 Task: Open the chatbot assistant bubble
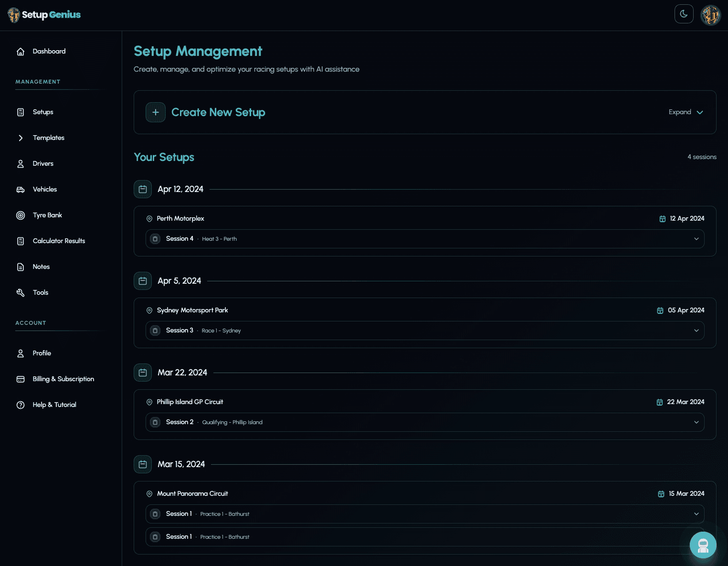[703, 545]
